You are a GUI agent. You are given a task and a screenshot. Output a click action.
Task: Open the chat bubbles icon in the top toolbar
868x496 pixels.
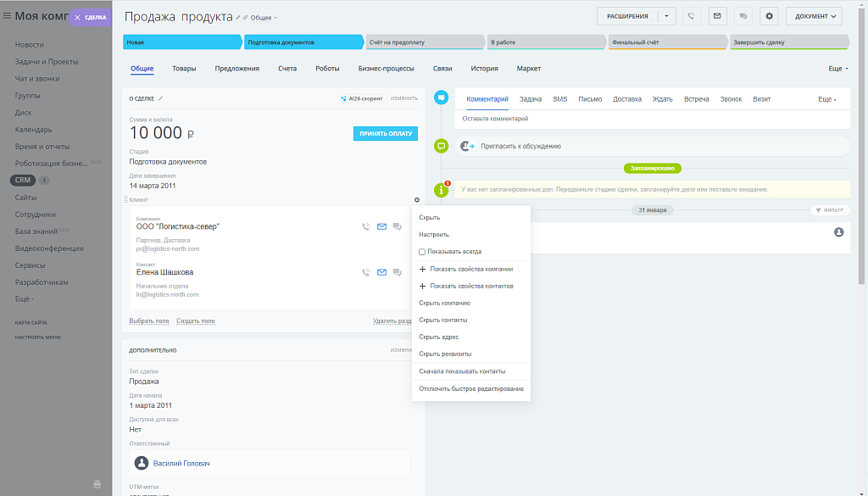[743, 16]
